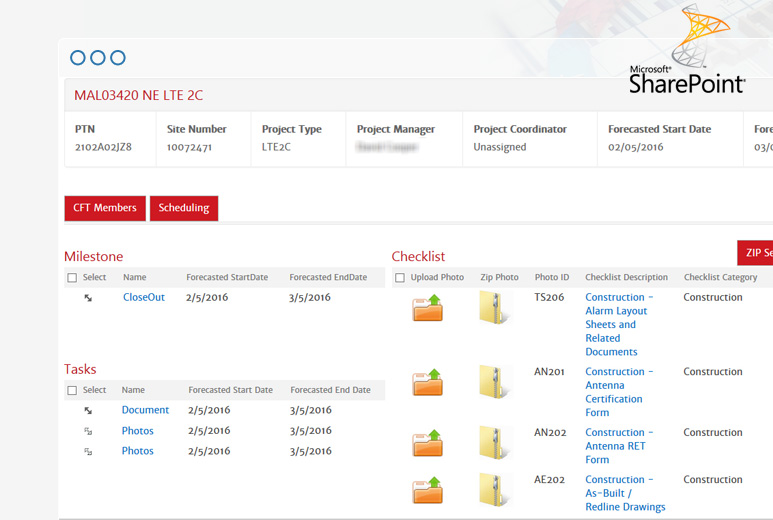Click the Checklist Category column header

pyautogui.click(x=720, y=277)
